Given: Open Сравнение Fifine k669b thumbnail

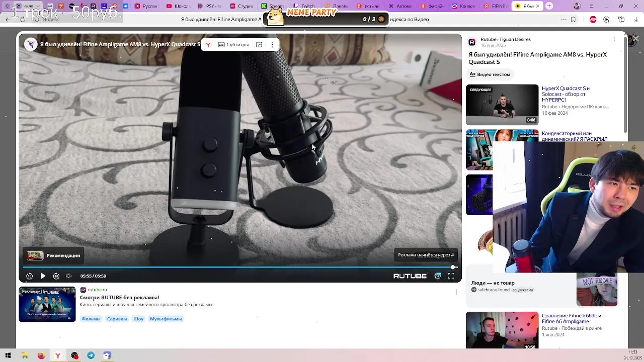Looking at the screenshot, I should pyautogui.click(x=502, y=330).
